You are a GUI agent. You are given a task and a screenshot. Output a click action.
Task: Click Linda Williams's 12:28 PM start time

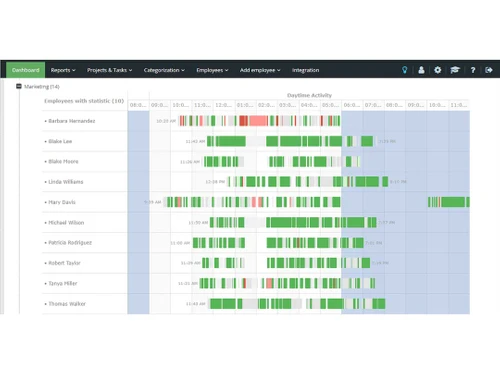click(x=215, y=182)
